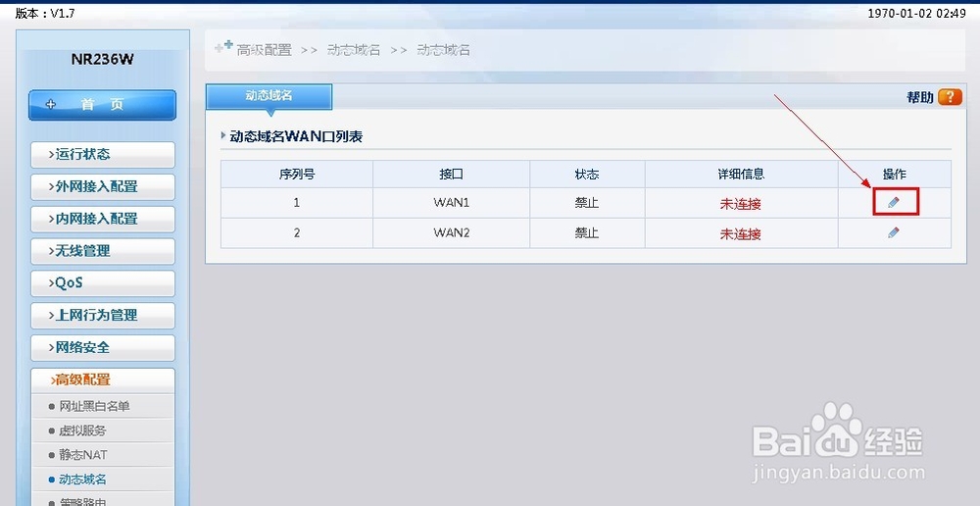Click the 帮助 help link text
980x506 pixels.
[x=919, y=98]
